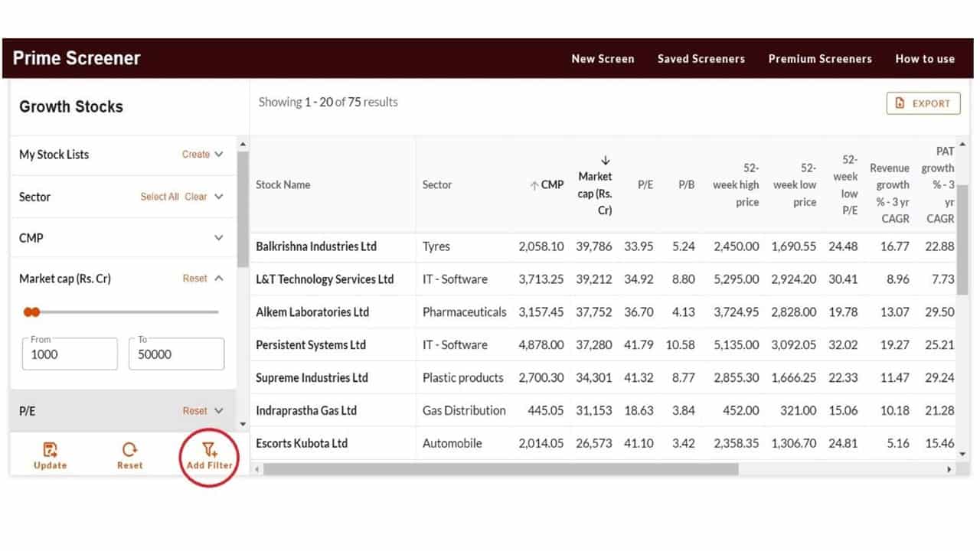Click the Pharmaceuticals sector cell
This screenshot has width=980, height=551.
[464, 312]
